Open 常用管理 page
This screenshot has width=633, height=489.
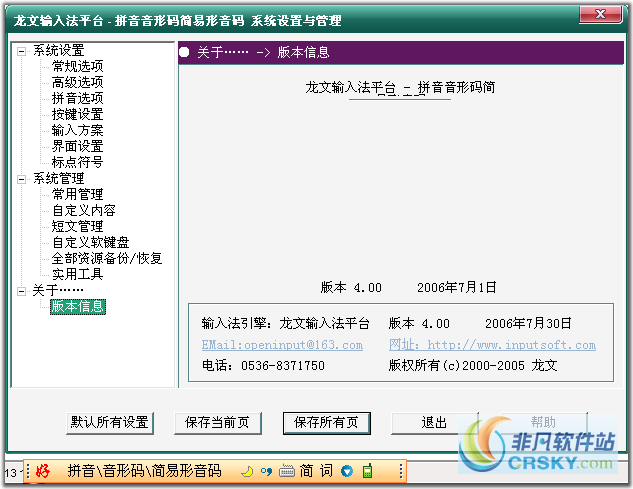point(78,195)
